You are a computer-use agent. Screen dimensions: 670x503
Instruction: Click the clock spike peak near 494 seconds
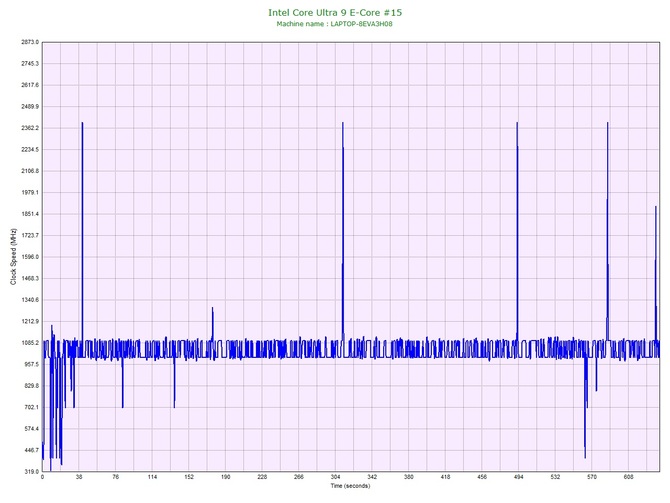click(x=517, y=123)
